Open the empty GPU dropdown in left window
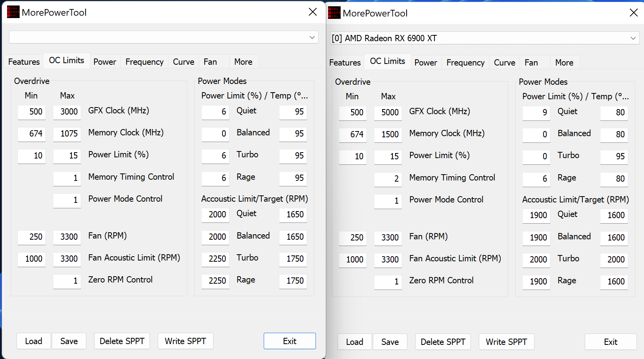The width and height of the screenshot is (644, 359). pos(164,37)
